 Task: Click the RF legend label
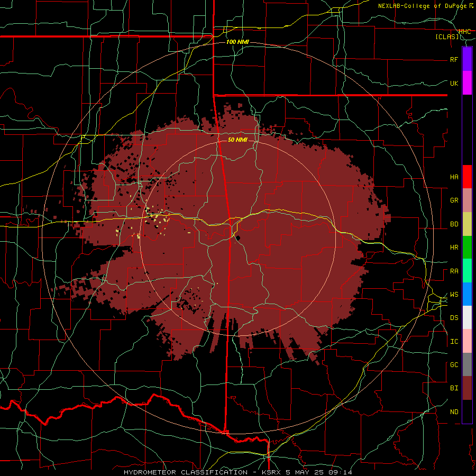[454, 59]
